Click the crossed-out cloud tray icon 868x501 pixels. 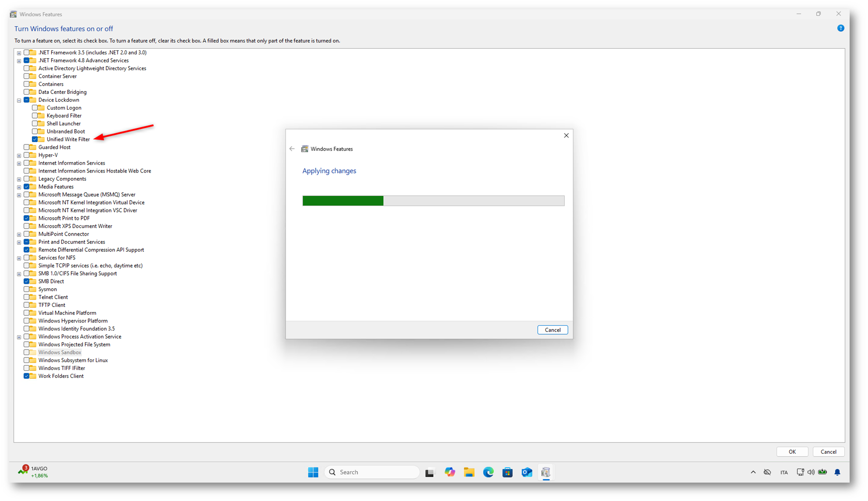click(767, 472)
